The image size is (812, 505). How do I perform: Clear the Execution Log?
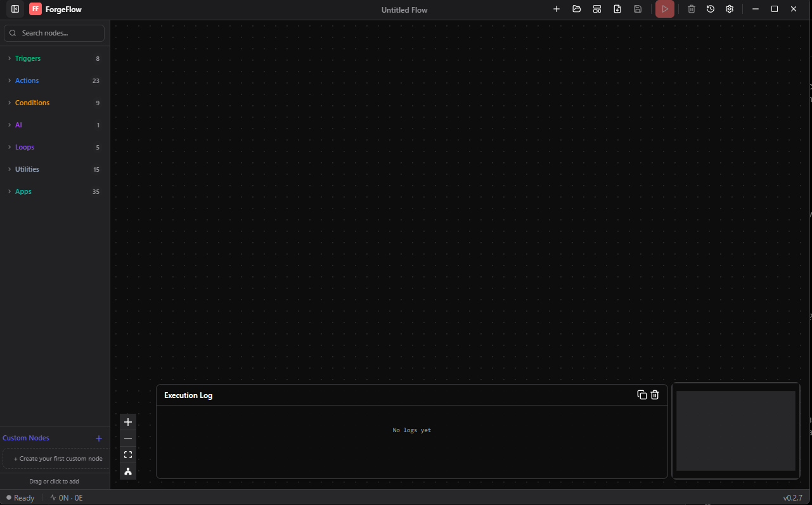(655, 395)
